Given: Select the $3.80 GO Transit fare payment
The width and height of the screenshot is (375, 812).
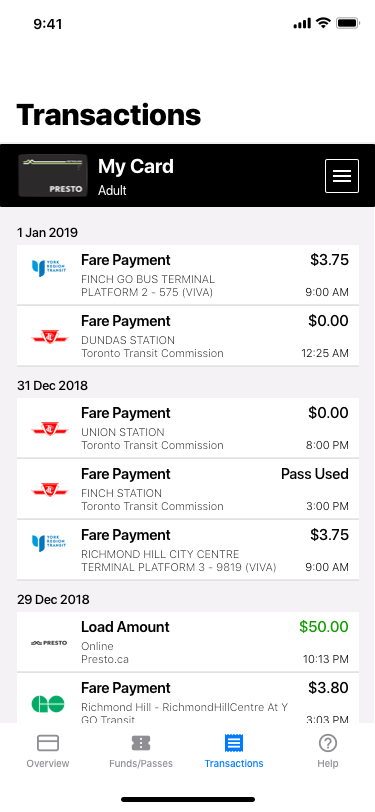Looking at the screenshot, I should [188, 698].
